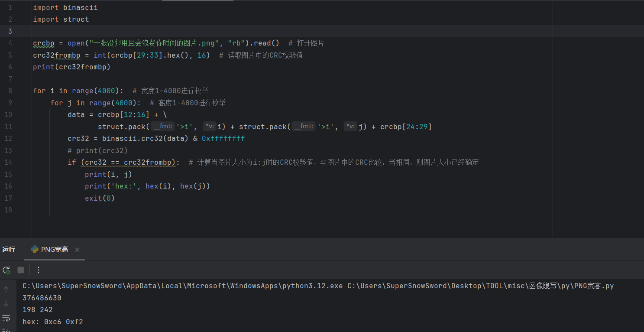Click line number 14 in gutter
Screen dimensions: 644x332
pyautogui.click(x=9, y=162)
